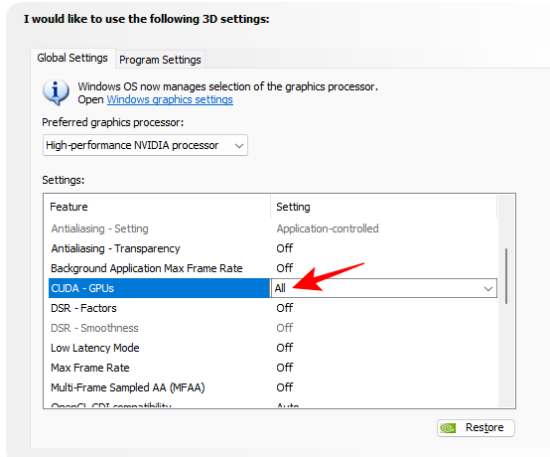The height and width of the screenshot is (457, 550).
Task: Select the CUDA - GPUs feature row
Action: point(159,288)
